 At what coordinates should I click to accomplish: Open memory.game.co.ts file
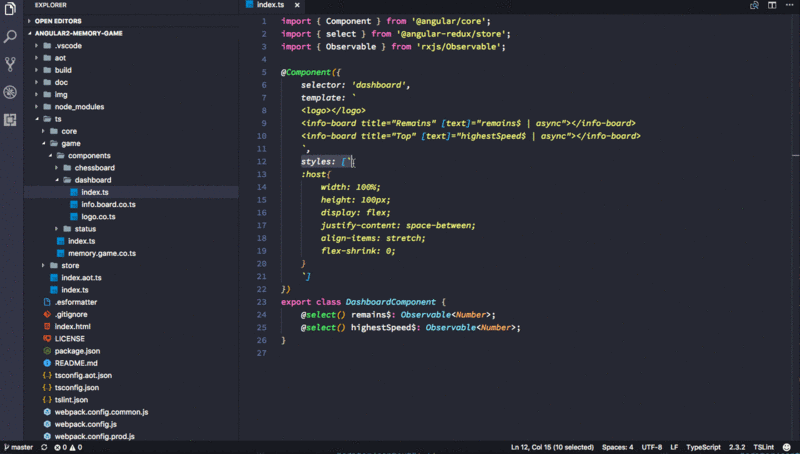click(102, 254)
